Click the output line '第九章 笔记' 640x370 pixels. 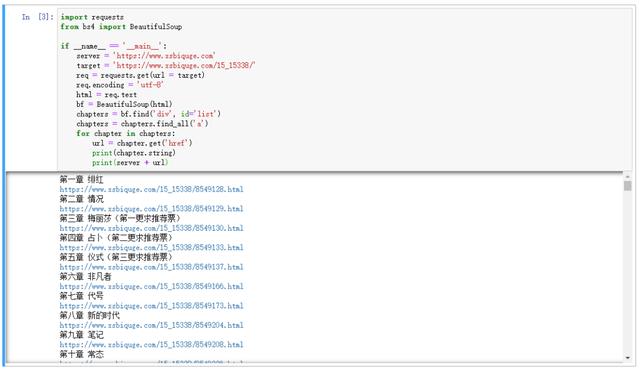point(82,335)
